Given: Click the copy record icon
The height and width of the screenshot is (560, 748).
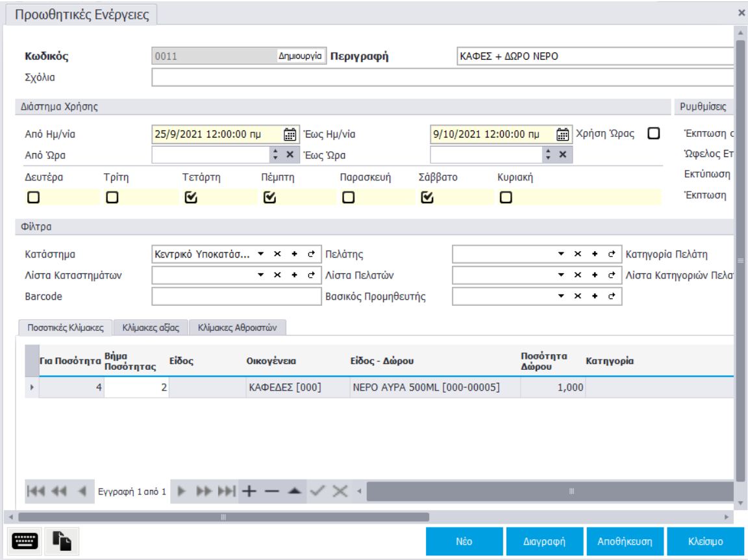Looking at the screenshot, I should click(62, 541).
